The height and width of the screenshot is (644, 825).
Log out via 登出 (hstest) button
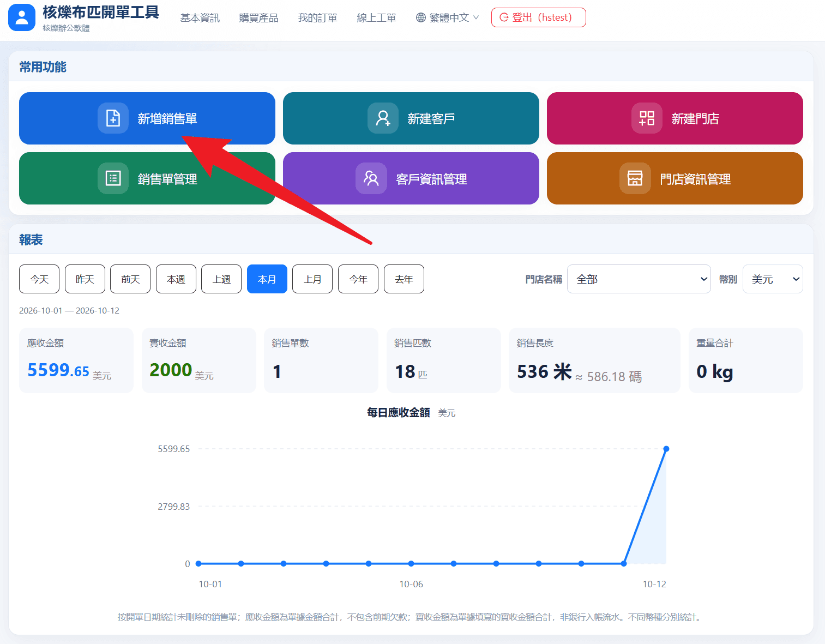pyautogui.click(x=538, y=17)
